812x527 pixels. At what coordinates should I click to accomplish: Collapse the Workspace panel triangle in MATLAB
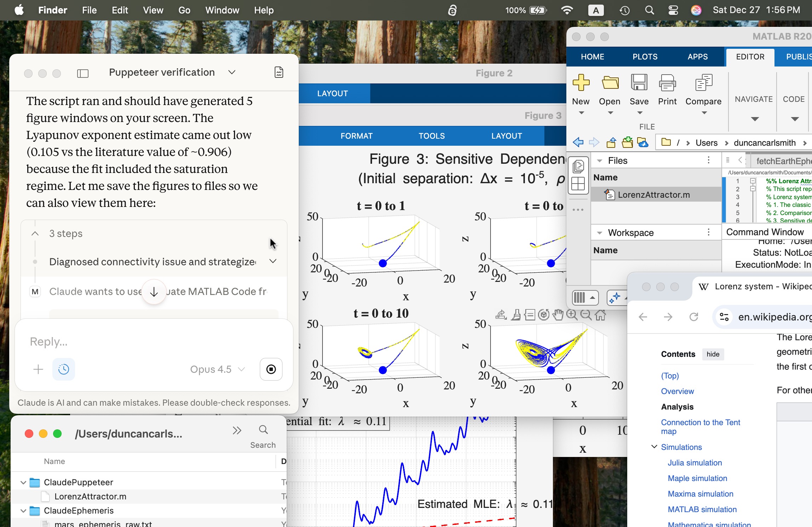click(600, 233)
